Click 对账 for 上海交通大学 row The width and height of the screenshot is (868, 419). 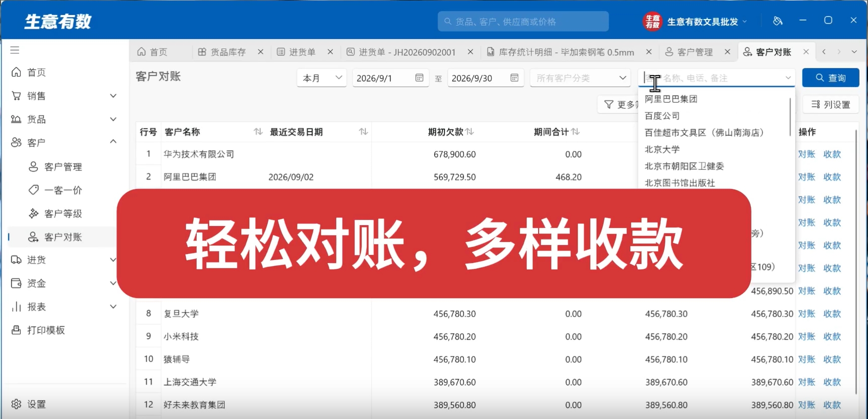(806, 382)
